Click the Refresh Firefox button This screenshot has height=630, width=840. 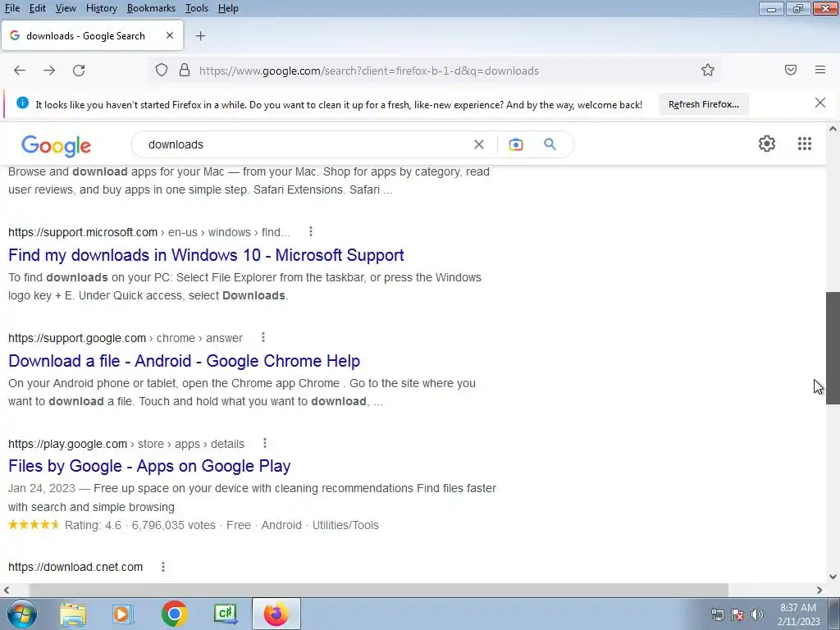pos(703,104)
